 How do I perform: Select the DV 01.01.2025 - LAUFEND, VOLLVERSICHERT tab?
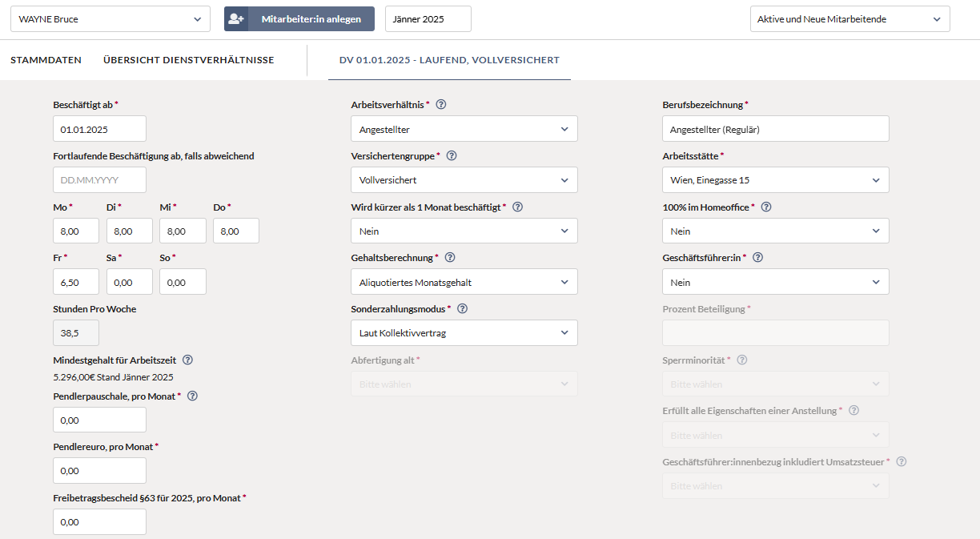tap(449, 60)
